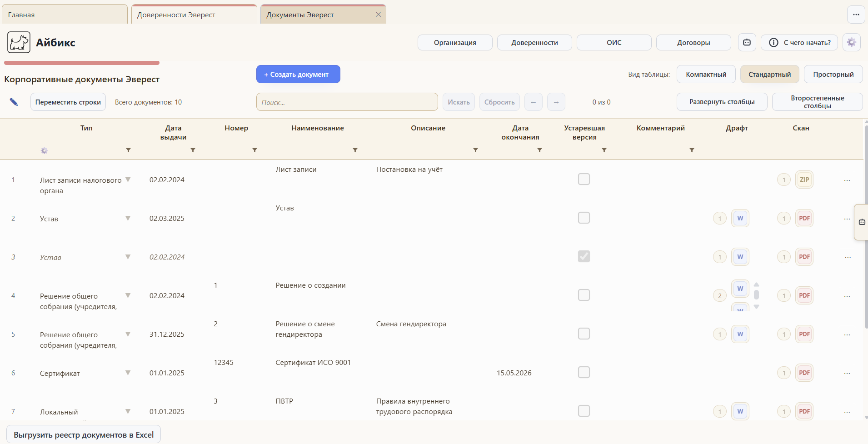The width and height of the screenshot is (868, 444).
Task: Open the PDF scan in row 5
Action: click(x=804, y=334)
